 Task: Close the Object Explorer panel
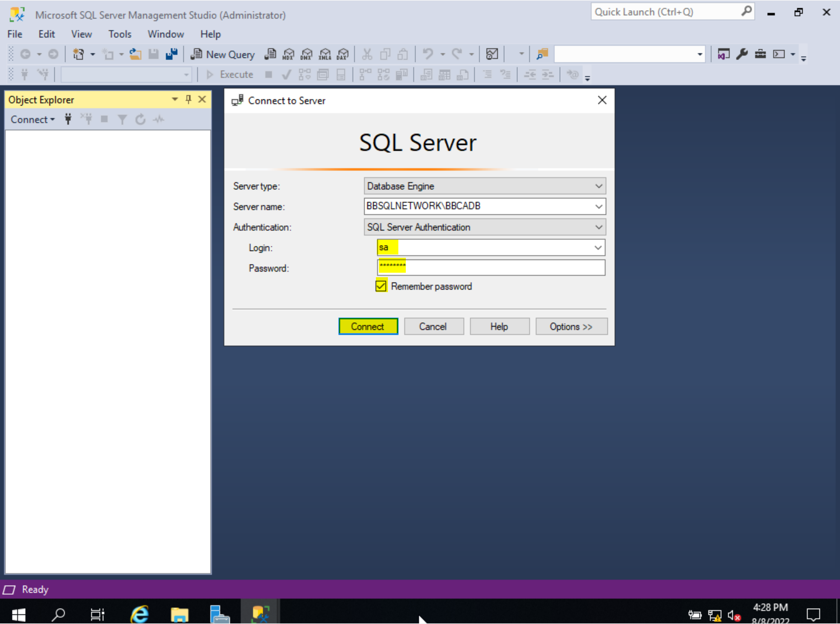coord(202,99)
